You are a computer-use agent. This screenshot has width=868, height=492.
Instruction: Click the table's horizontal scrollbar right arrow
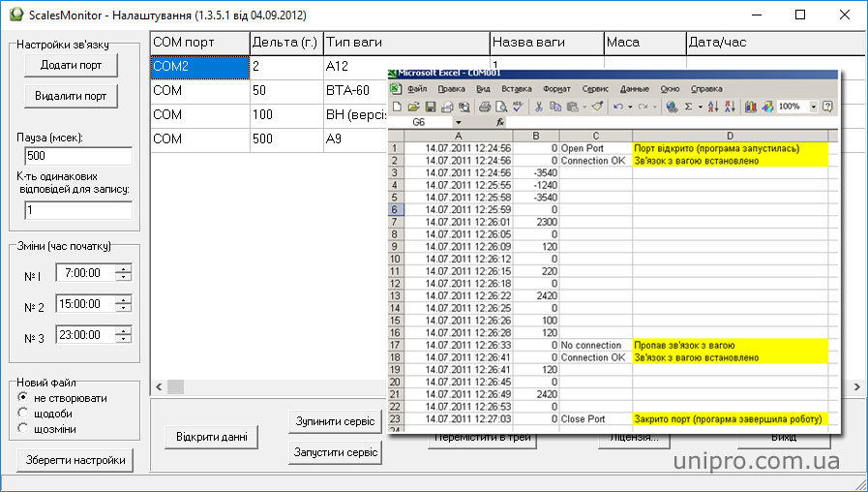click(857, 386)
